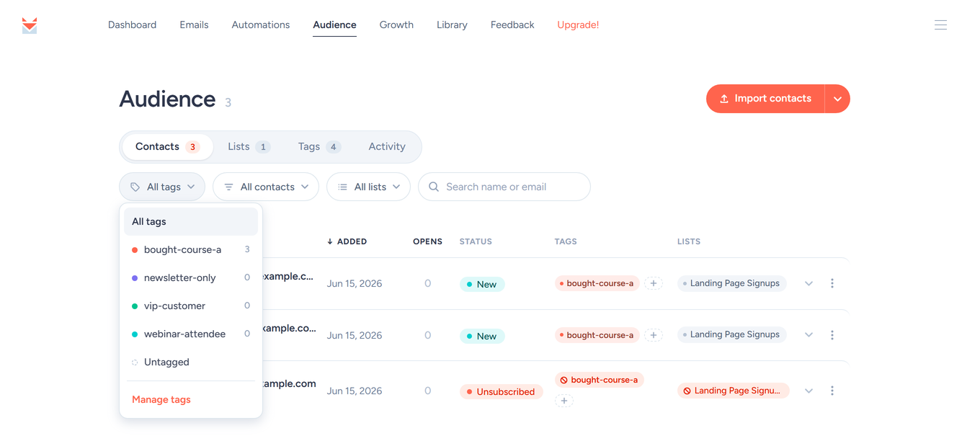Filter by vip-customer tag
The width and height of the screenshot is (980, 436).
click(191, 306)
